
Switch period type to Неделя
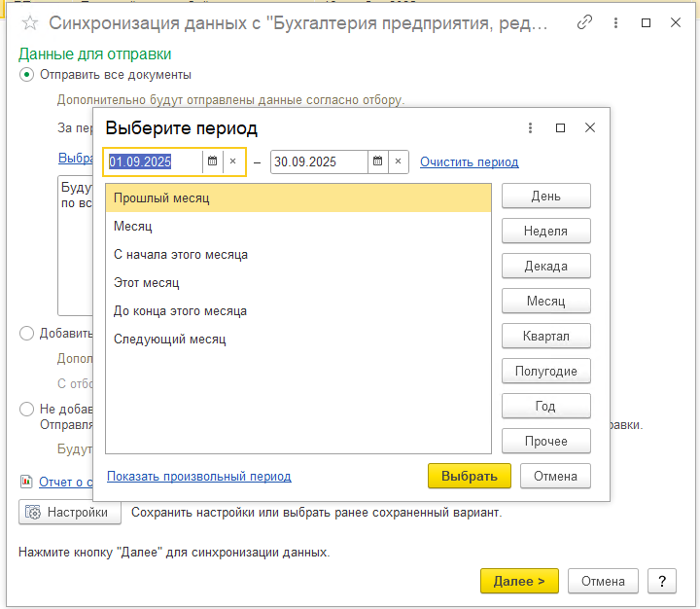pyautogui.click(x=546, y=231)
